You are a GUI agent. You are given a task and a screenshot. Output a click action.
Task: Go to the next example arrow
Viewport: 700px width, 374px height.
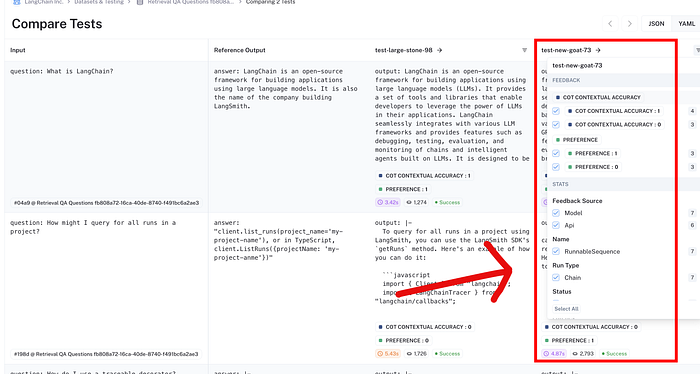pos(629,24)
